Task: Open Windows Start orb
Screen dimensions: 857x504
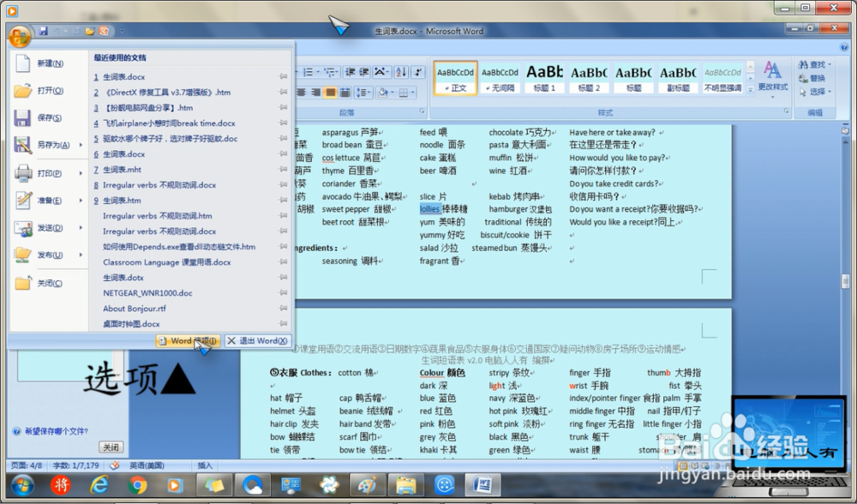Action: click(22, 485)
